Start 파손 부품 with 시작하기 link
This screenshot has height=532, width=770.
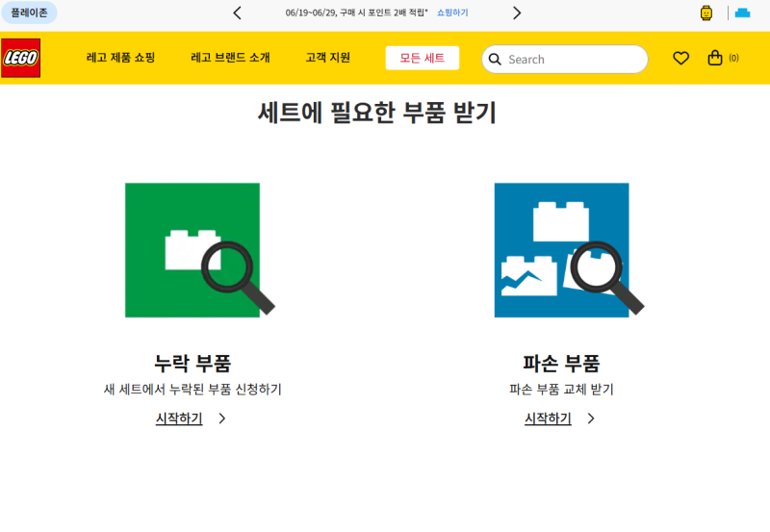[x=548, y=418]
